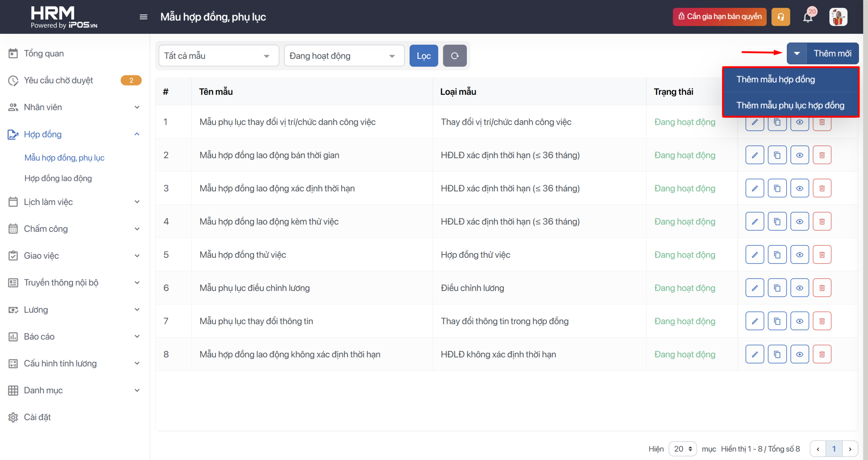Image resolution: width=868 pixels, height=460 pixels.
Task: Click the refresh filter icon button
Action: [x=454, y=56]
